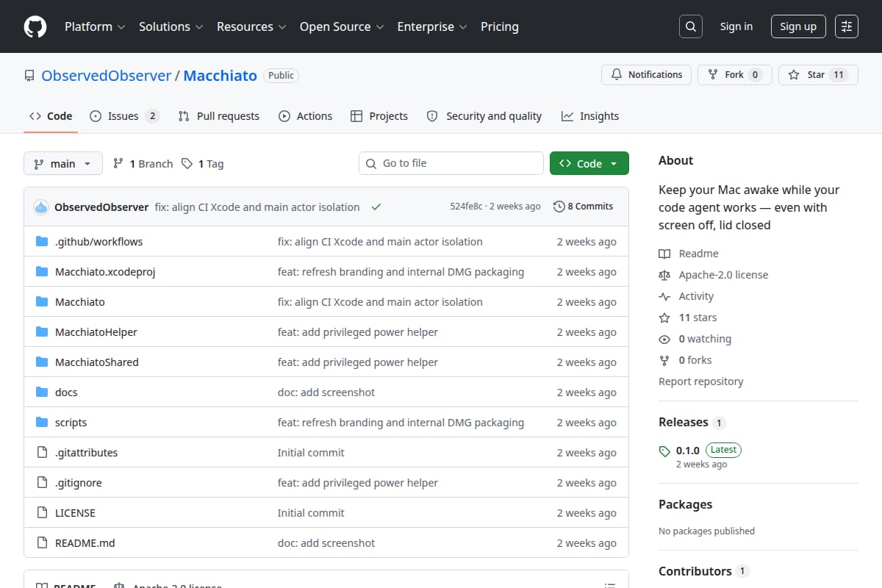Image resolution: width=882 pixels, height=588 pixels.
Task: Open scripts 'refresh branding' commit message
Action: click(x=401, y=423)
